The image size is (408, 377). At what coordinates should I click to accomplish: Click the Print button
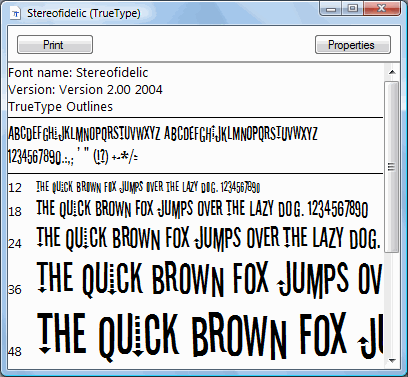(55, 45)
